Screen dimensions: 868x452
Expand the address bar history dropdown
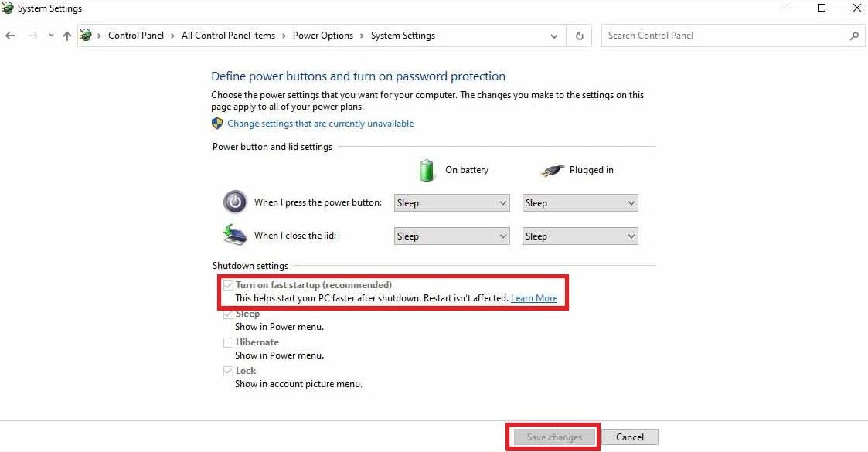tap(553, 36)
